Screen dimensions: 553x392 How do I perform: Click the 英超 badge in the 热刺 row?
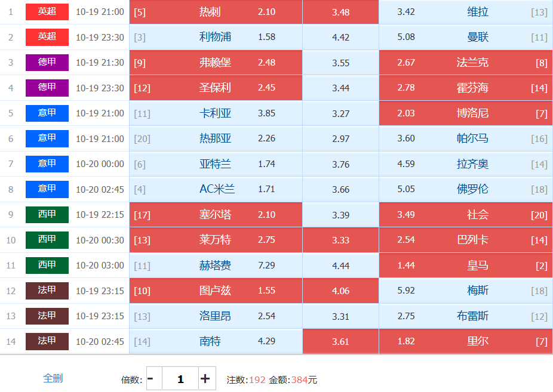click(47, 12)
